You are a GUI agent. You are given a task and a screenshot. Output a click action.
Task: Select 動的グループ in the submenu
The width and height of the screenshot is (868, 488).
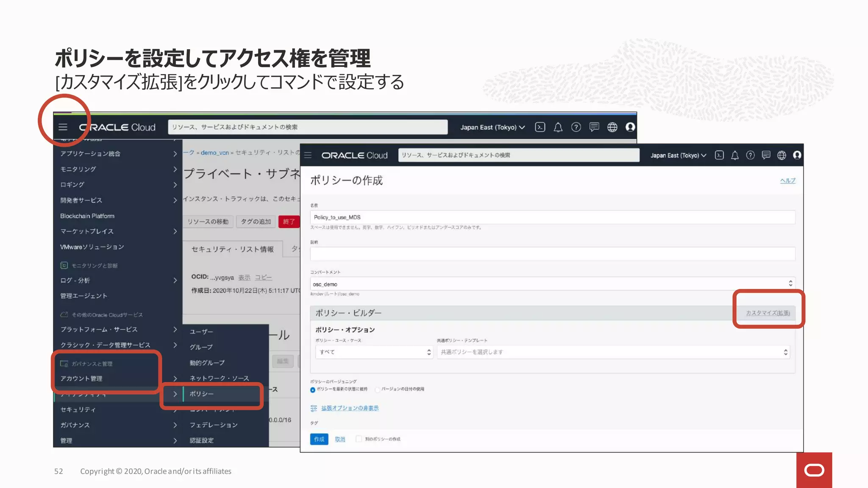(207, 363)
